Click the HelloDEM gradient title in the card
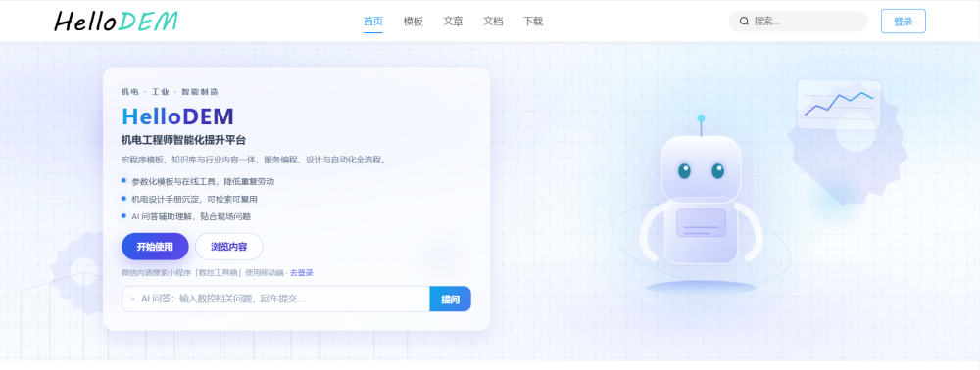Viewport: 980px width, 370px height. [x=177, y=116]
